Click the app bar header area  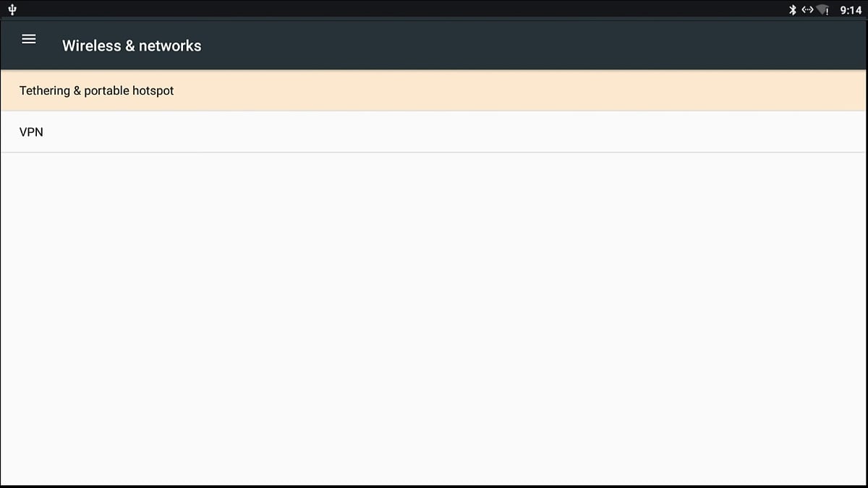(x=434, y=45)
